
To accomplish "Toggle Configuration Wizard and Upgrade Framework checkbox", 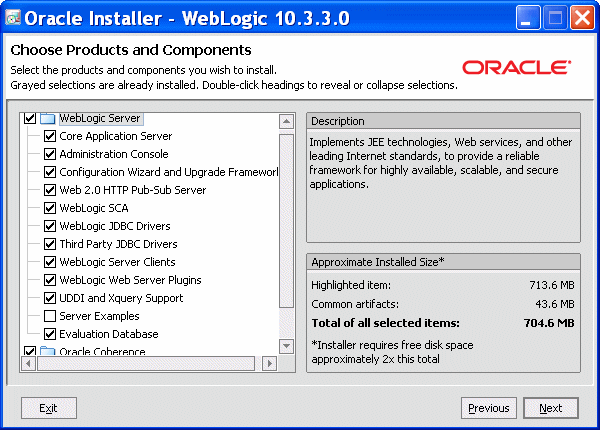I will click(50, 172).
